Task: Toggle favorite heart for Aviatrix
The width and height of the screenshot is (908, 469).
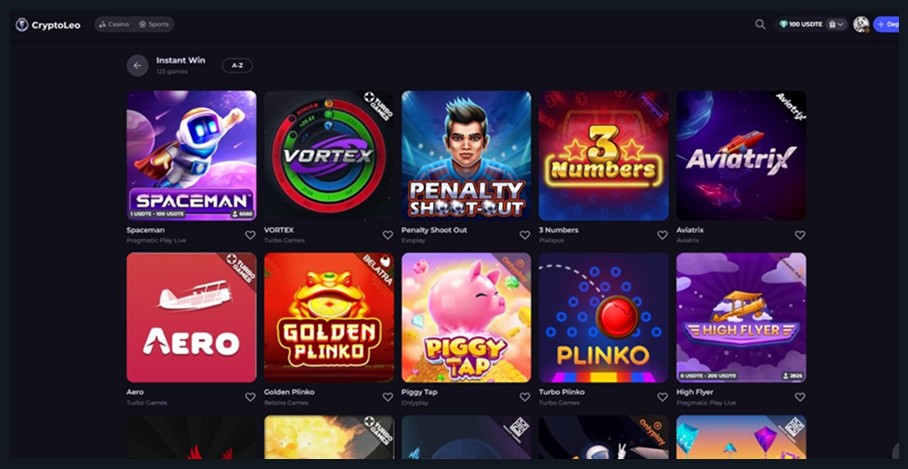Action: (800, 235)
